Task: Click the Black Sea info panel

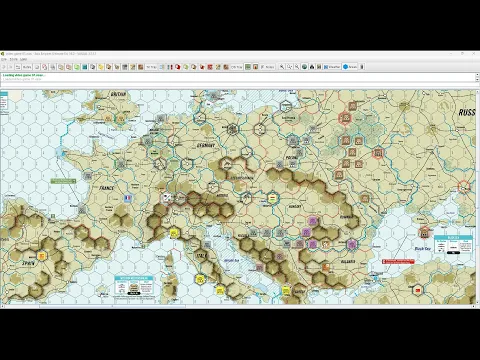Action: point(453,245)
